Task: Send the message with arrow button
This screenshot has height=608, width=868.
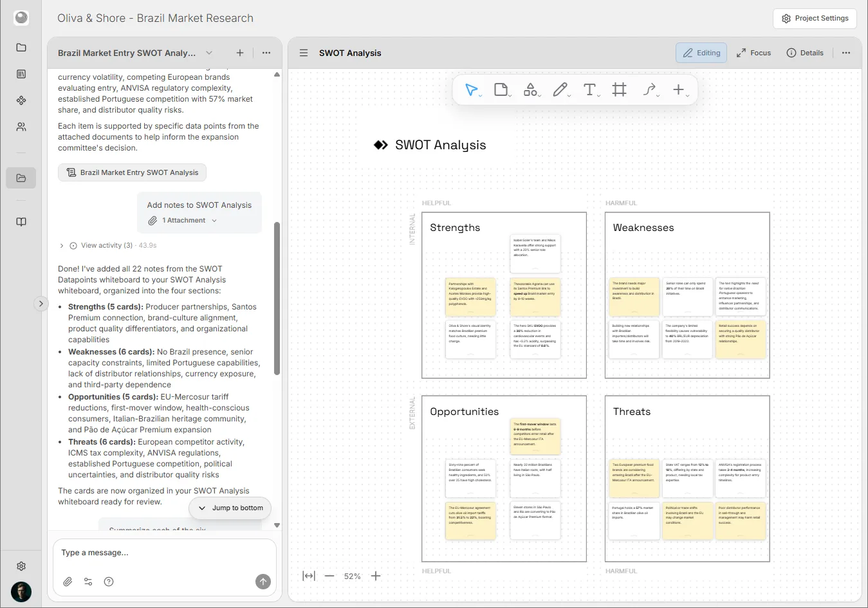Action: pos(263,582)
